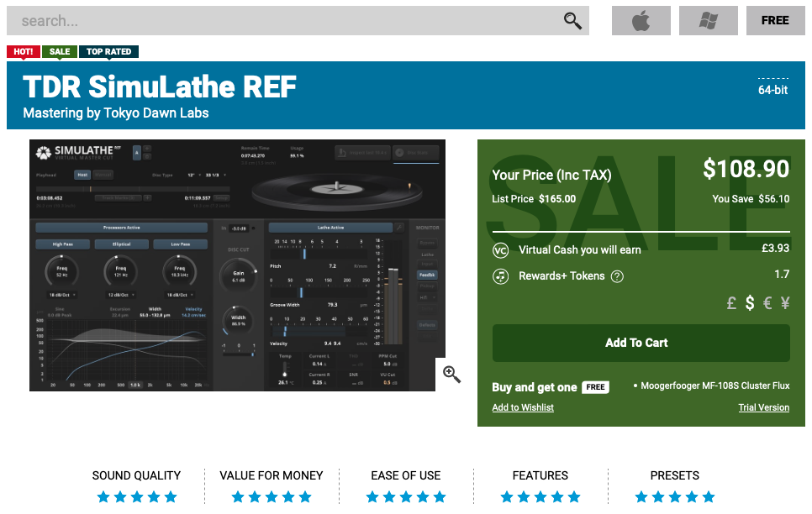
Task: Open the Rewards+ Tokens help question mark
Action: pos(617,276)
